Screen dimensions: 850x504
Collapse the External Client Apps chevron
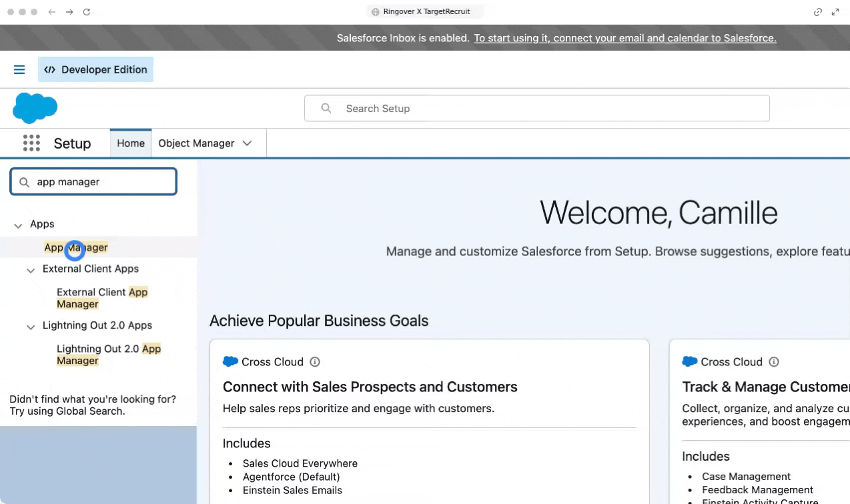[31, 270]
